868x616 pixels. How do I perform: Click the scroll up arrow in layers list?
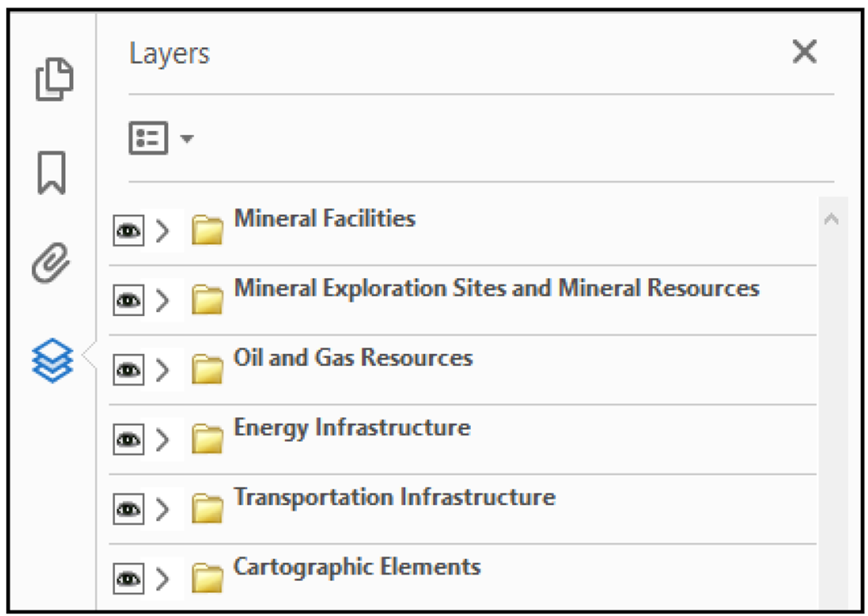coord(831,219)
